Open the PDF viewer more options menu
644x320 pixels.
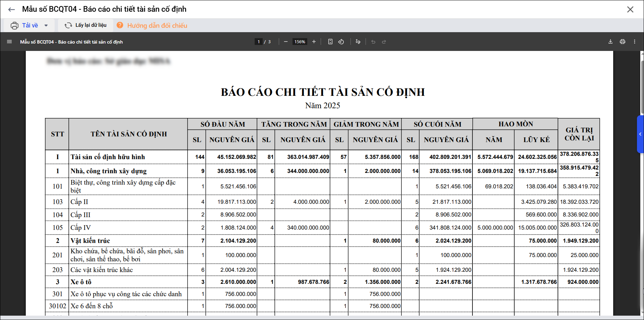[635, 42]
